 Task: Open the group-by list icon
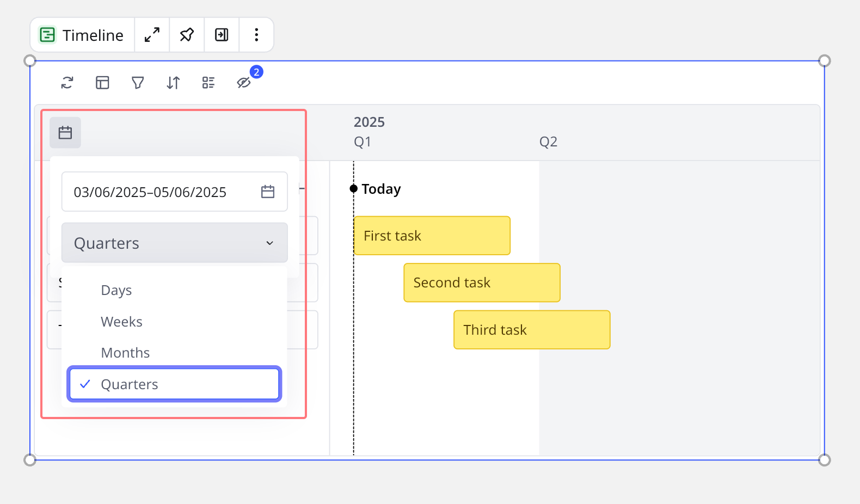208,83
